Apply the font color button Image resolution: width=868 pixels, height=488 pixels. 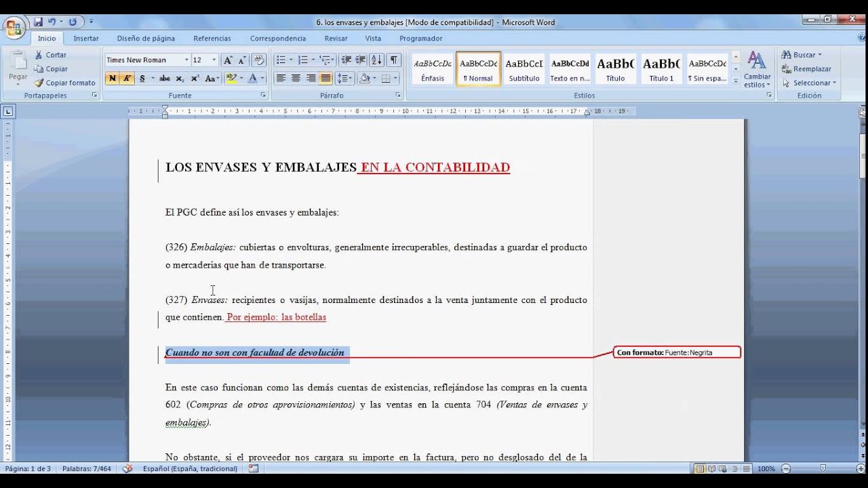(253, 78)
